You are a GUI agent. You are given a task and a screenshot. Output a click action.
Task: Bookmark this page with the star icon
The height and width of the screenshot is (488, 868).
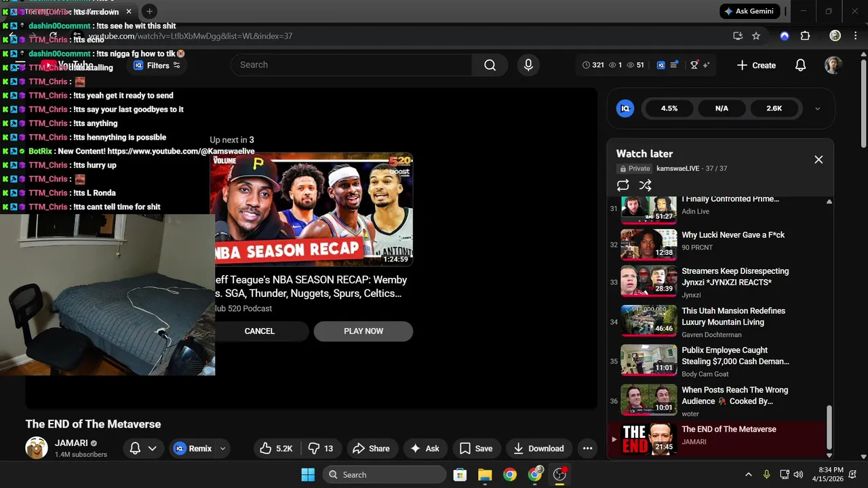756,36
